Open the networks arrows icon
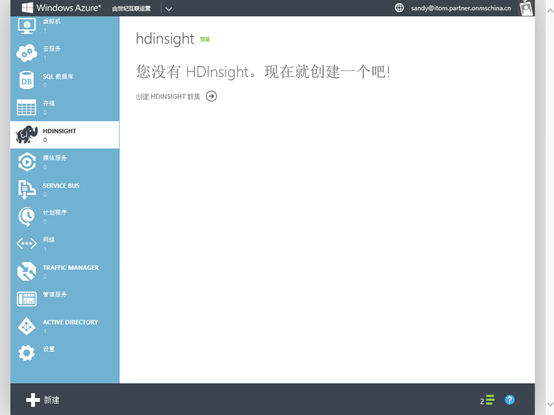This screenshot has width=554, height=415. [26, 244]
